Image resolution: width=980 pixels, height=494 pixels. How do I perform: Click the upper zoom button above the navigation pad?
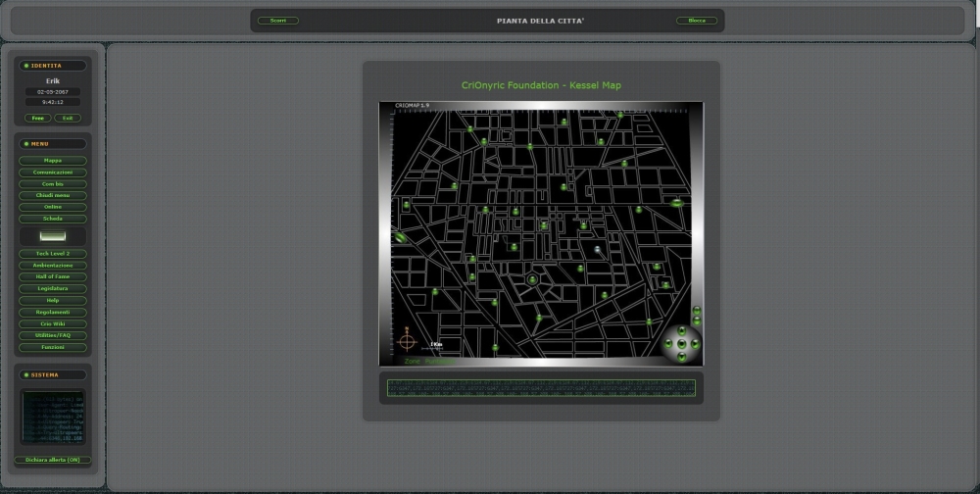(x=697, y=311)
